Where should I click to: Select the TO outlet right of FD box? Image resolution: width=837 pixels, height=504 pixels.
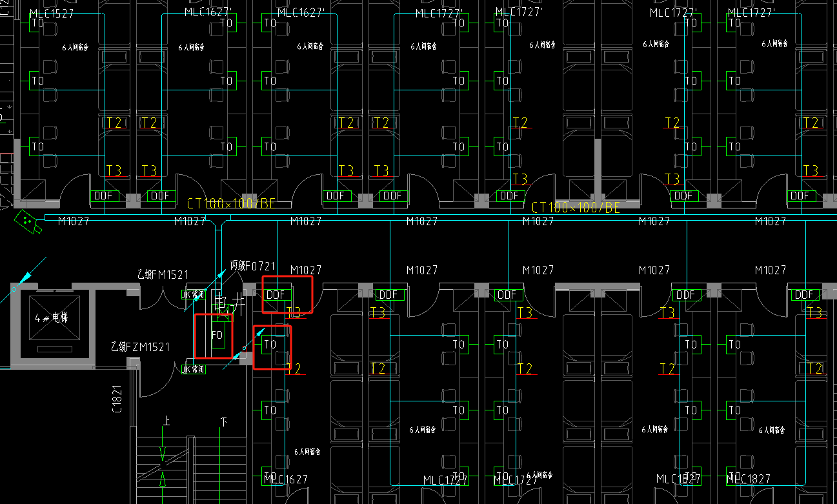click(270, 344)
